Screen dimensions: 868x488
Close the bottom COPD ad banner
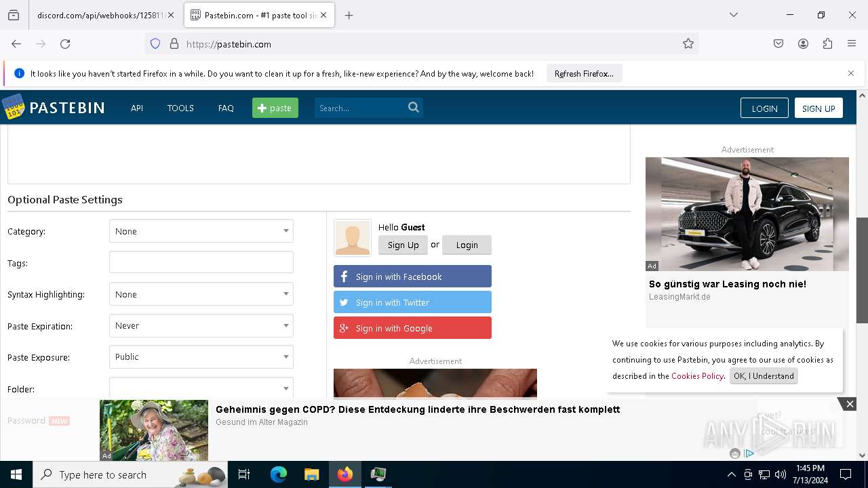[850, 404]
